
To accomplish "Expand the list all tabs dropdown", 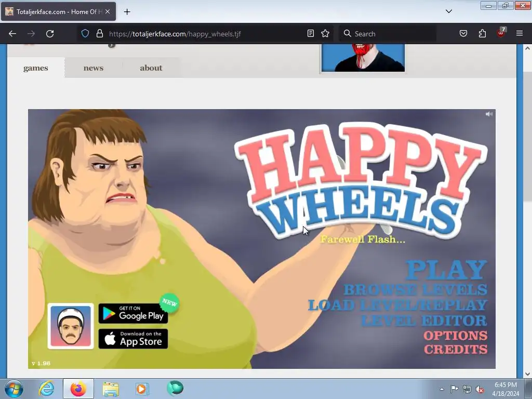I will point(448,11).
